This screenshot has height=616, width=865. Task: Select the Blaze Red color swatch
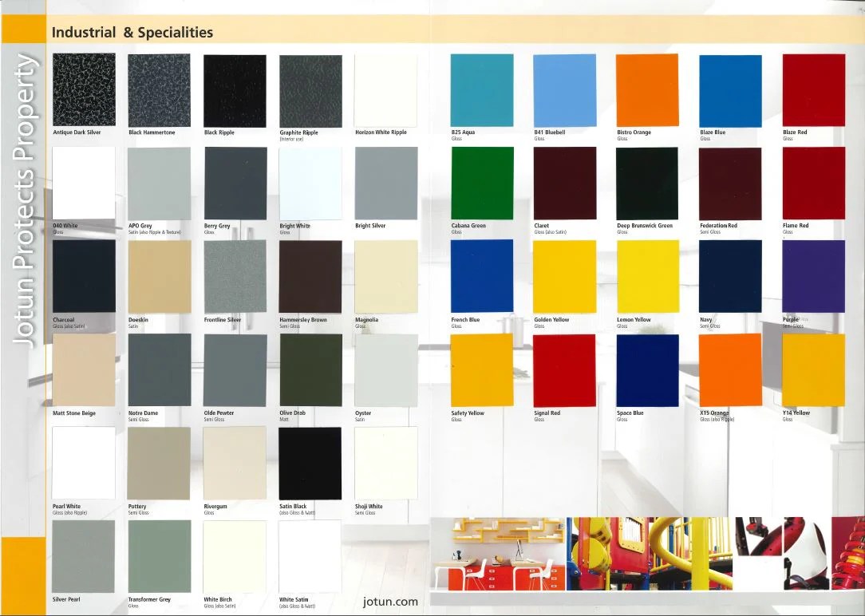click(813, 89)
